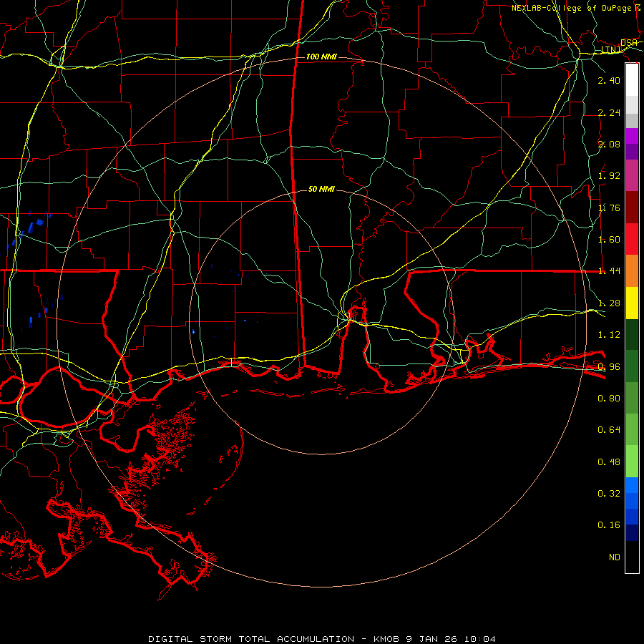
Task: Click the "[IN]" units label
Action: tap(611, 49)
